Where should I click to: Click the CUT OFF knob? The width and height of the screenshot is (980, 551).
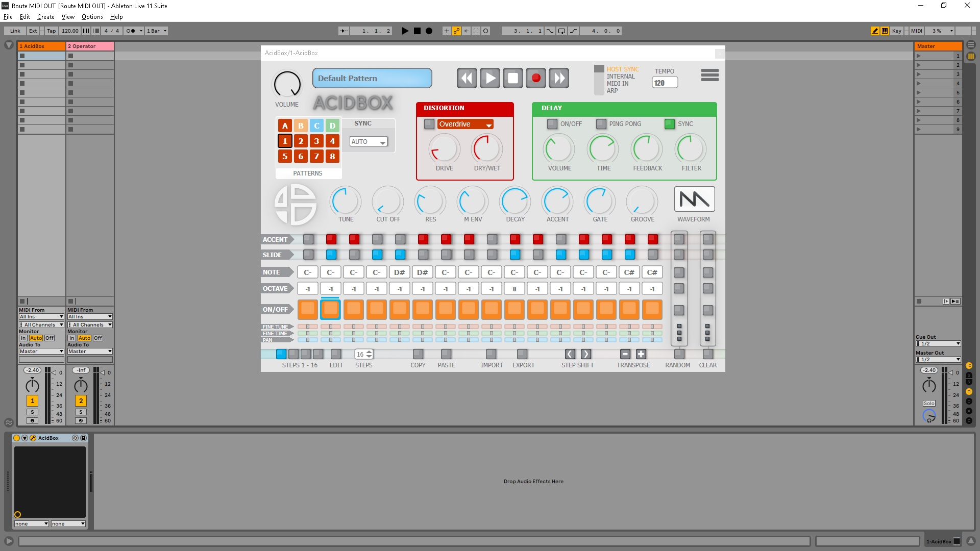pos(388,201)
